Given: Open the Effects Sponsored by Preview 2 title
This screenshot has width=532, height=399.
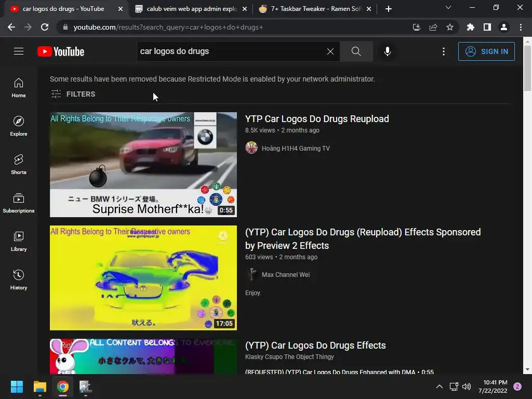Looking at the screenshot, I should 363,239.
